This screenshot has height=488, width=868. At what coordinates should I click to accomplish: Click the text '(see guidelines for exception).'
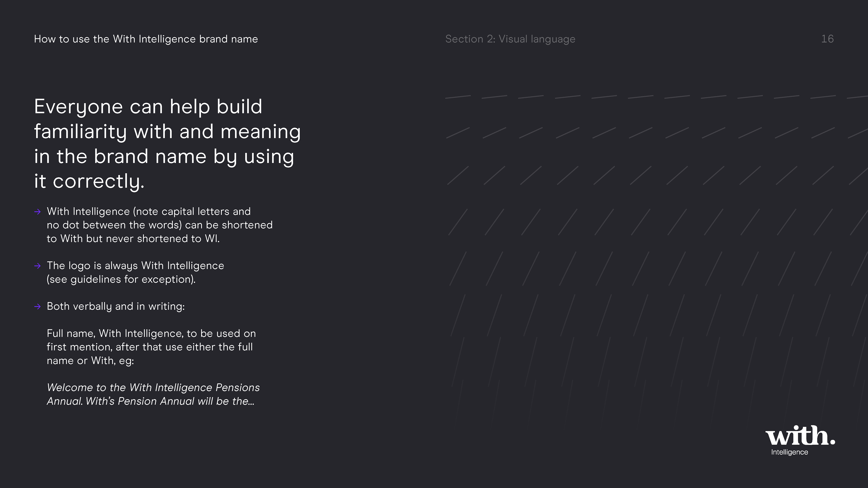click(121, 279)
